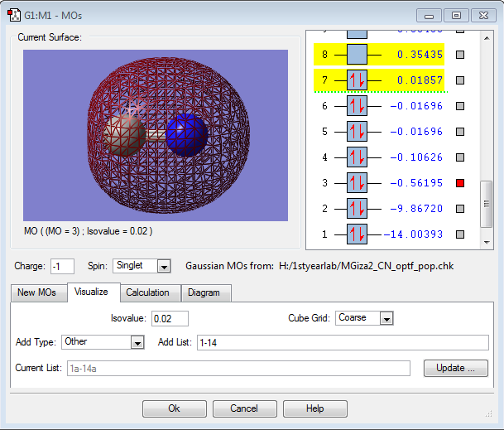504x430 pixels.
Task: Toggle surface checkbox for MO 4
Action: click(460, 157)
